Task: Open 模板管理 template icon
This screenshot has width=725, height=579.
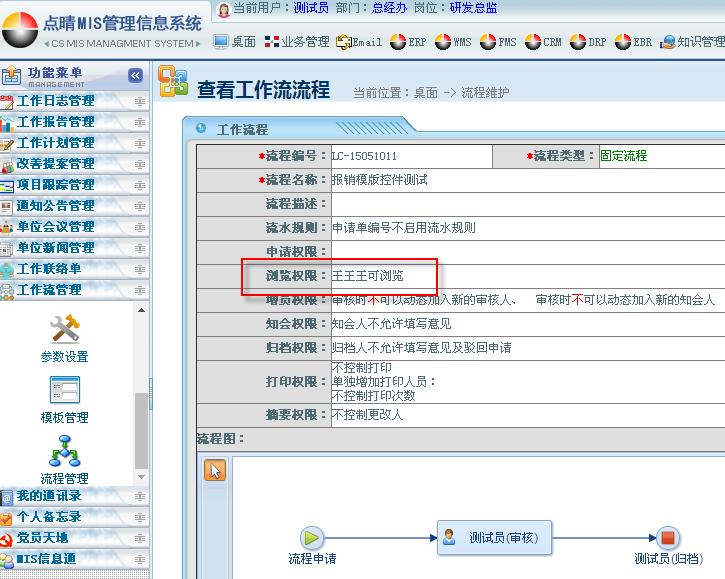Action: pyautogui.click(x=64, y=390)
